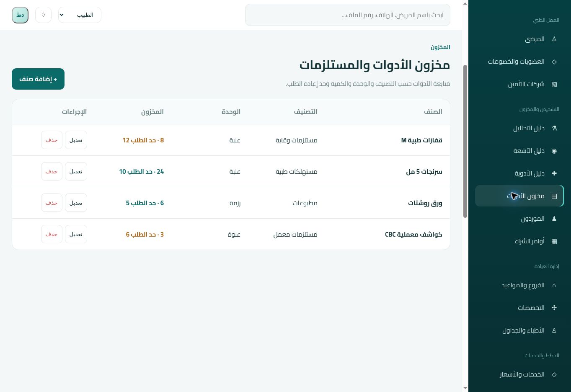Viewport: 571px width, 392px height.
Task: Click the دليل الأشعة circle icon
Action: pos(554,151)
